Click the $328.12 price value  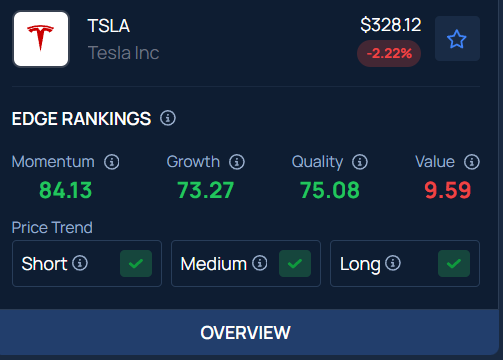pos(391,25)
